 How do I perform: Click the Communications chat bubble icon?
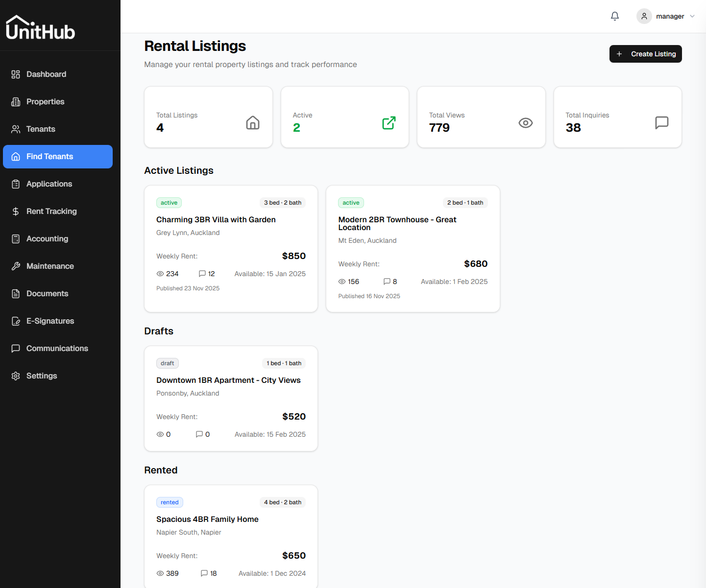16,348
